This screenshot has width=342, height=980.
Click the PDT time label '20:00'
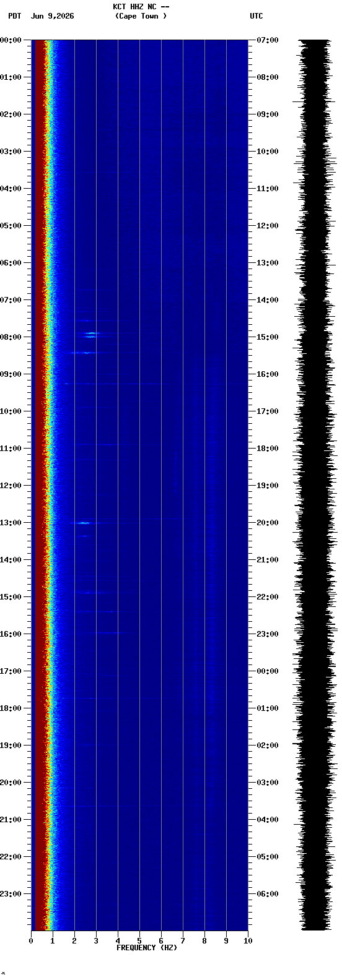(11, 783)
